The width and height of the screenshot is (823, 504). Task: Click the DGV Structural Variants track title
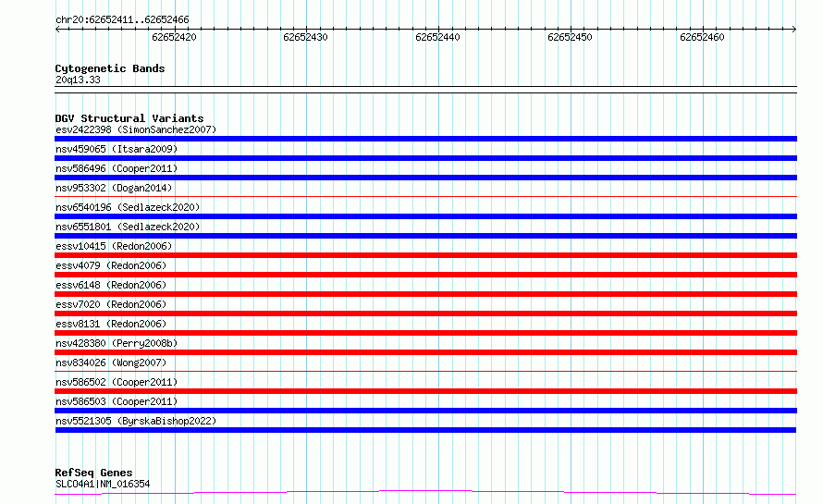(x=129, y=118)
